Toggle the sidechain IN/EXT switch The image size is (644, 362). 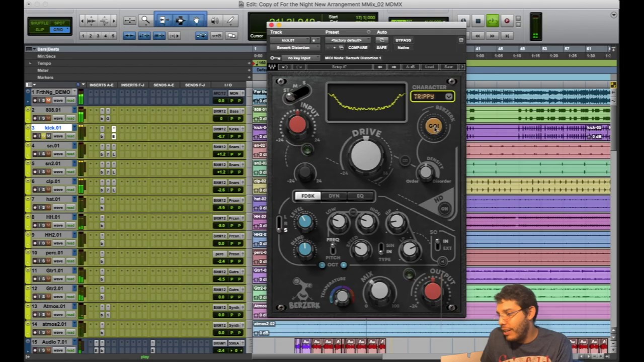point(437,245)
